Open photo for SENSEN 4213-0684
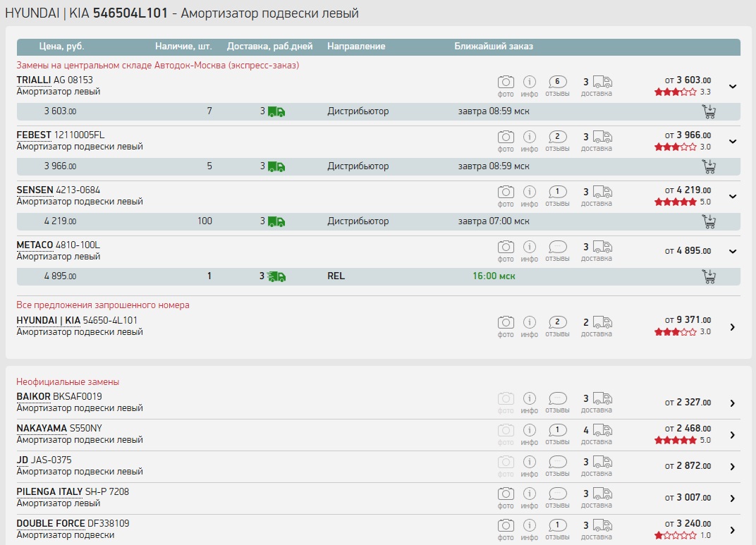The height and width of the screenshot is (545, 756). [505, 196]
